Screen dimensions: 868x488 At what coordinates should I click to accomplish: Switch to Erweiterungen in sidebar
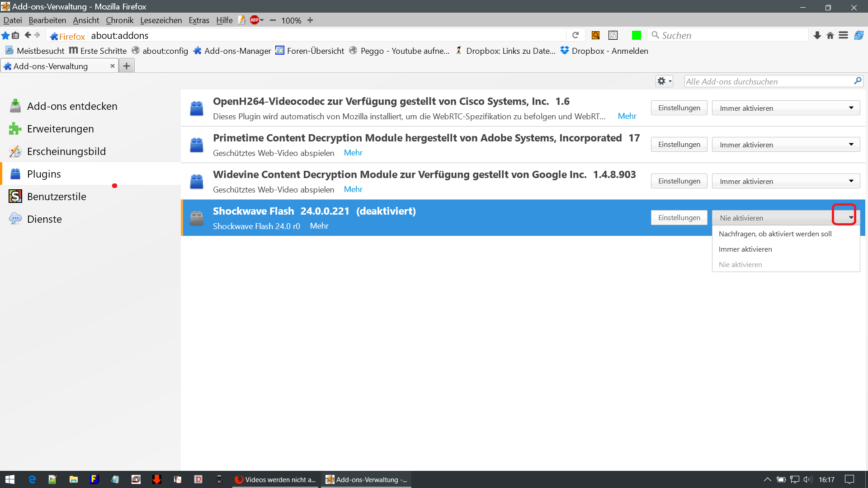(x=60, y=129)
